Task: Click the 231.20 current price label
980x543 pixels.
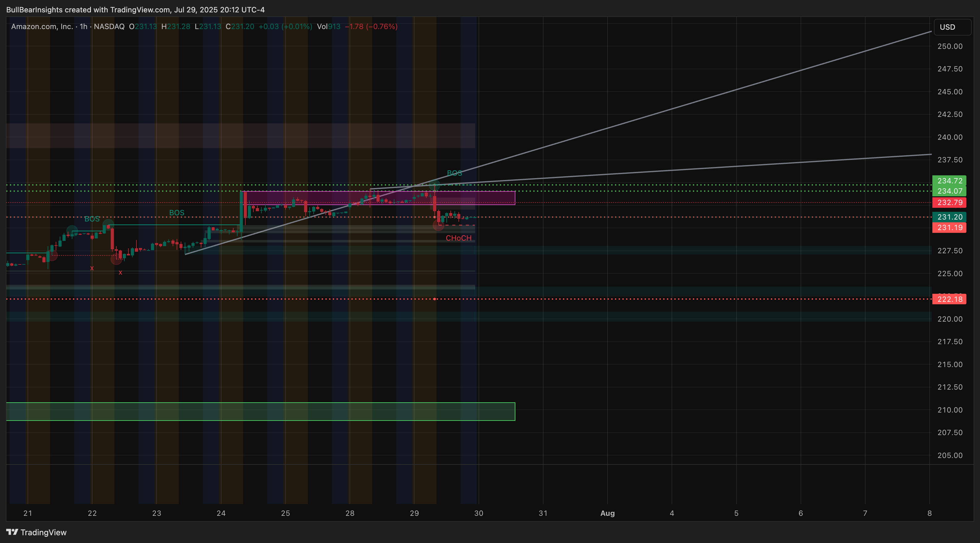Action: [949, 217]
